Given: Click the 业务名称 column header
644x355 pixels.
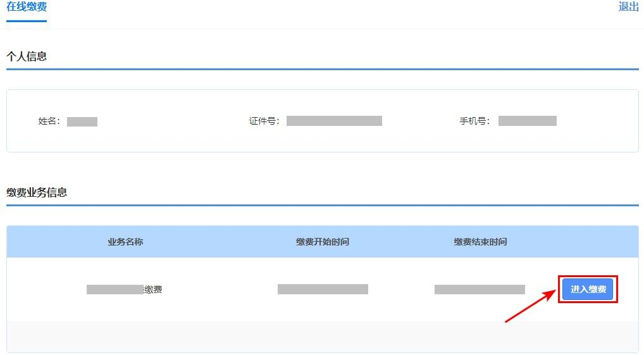Looking at the screenshot, I should [x=125, y=242].
